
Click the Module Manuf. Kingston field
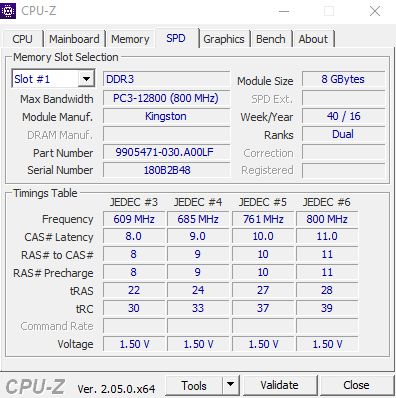[166, 116]
